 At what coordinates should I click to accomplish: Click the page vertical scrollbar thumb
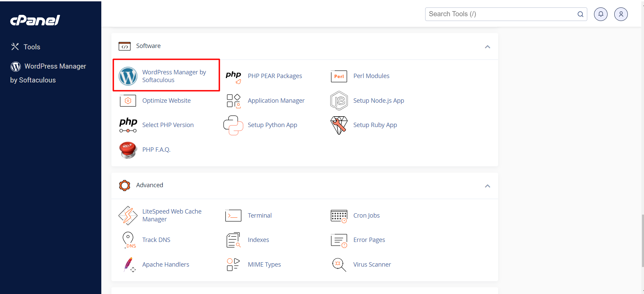(643, 241)
